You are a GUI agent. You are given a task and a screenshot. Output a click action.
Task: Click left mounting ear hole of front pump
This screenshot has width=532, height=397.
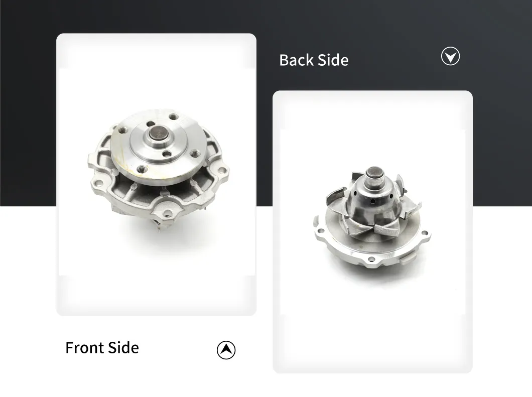(99, 183)
